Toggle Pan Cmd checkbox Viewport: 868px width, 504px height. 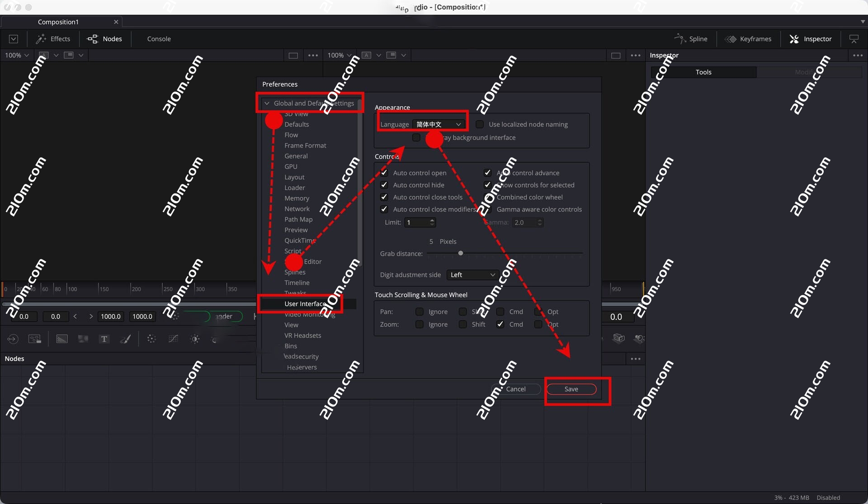(500, 312)
